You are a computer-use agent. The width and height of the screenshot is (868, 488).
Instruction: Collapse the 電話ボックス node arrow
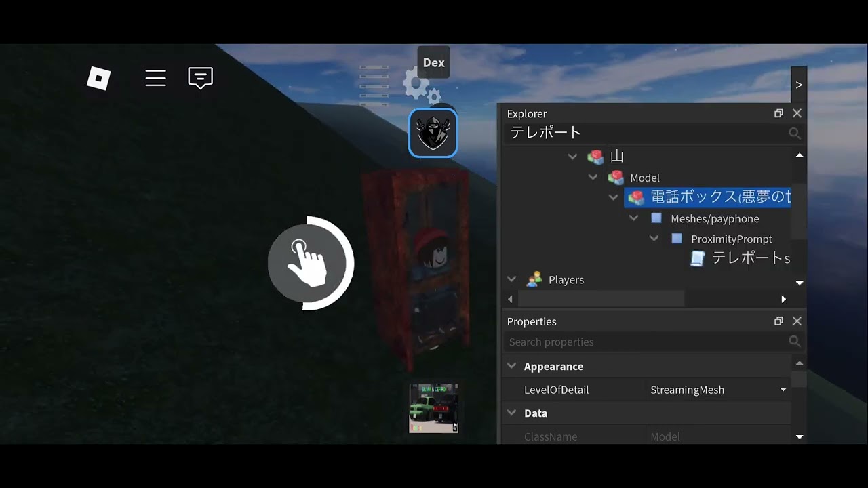(x=613, y=198)
